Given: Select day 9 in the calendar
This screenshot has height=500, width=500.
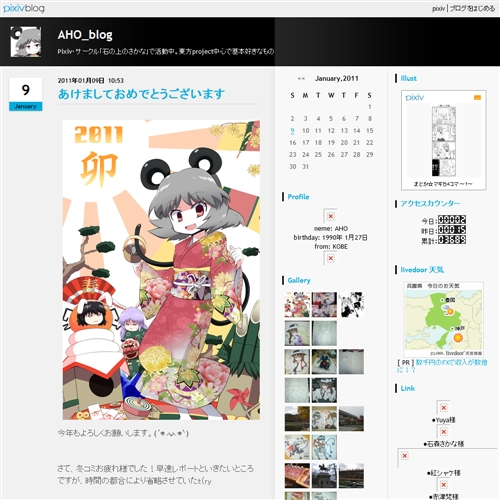Looking at the screenshot, I should tap(292, 131).
